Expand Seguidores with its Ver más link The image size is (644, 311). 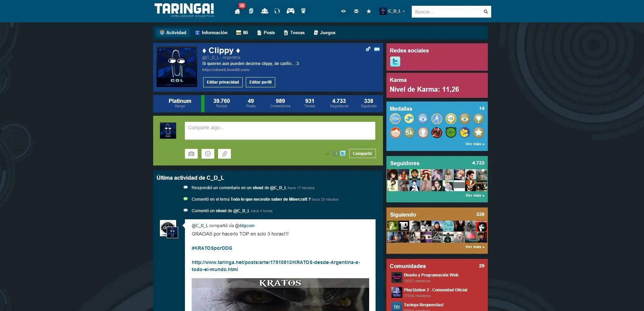coord(475,195)
